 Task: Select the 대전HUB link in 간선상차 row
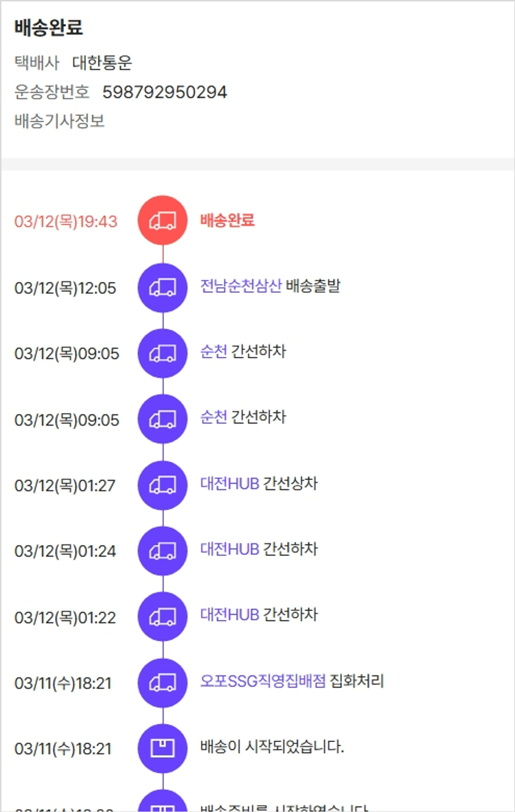[x=229, y=484]
